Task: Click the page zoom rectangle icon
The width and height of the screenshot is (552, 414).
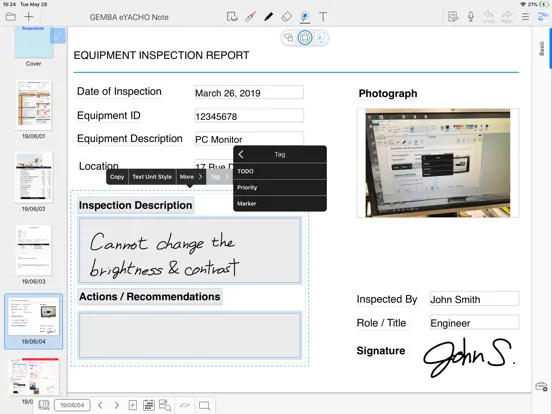Action: tap(205, 405)
